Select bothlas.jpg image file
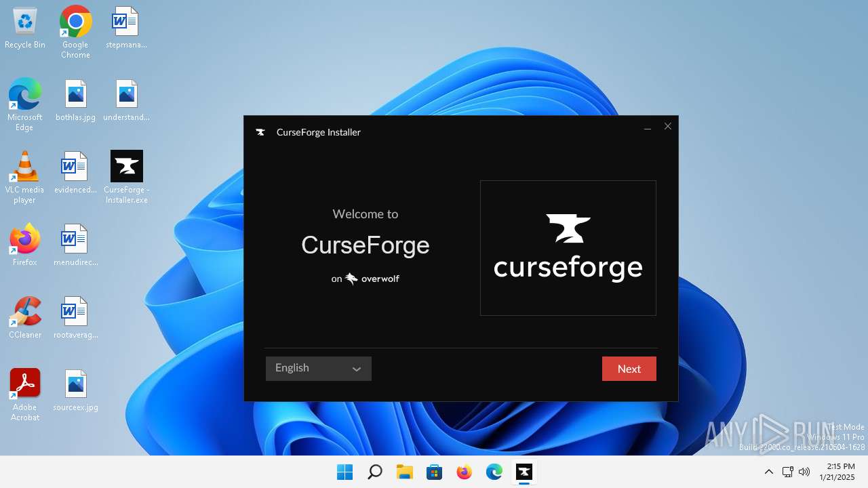 pos(75,101)
